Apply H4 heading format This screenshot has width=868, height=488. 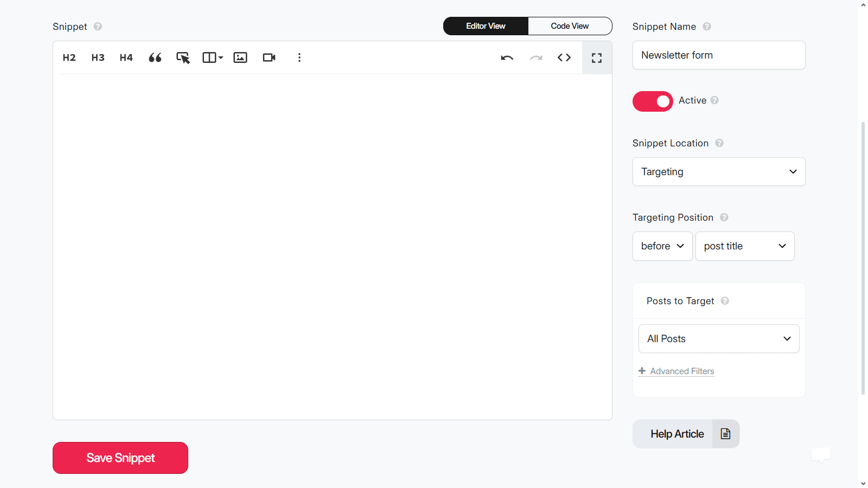click(126, 57)
